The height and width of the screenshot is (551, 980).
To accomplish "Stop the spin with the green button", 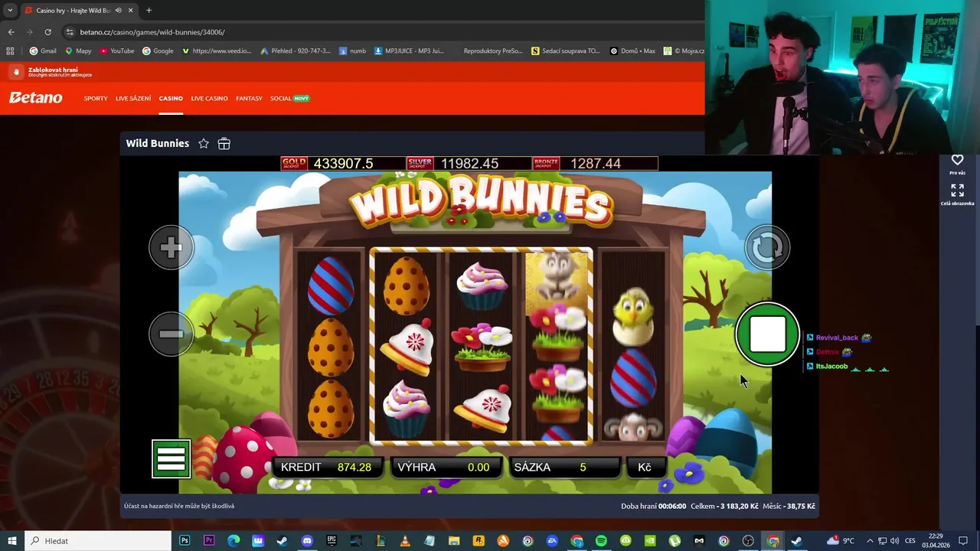I will [767, 334].
